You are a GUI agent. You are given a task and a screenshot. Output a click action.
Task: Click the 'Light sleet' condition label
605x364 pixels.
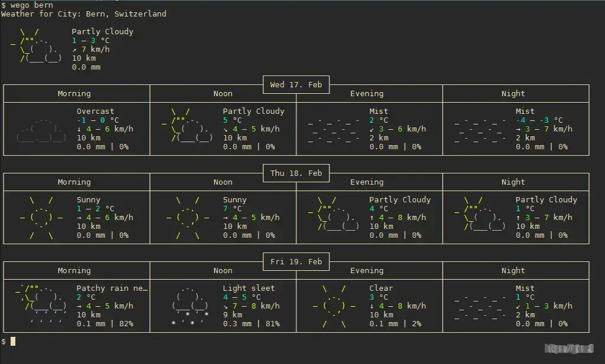(x=249, y=288)
